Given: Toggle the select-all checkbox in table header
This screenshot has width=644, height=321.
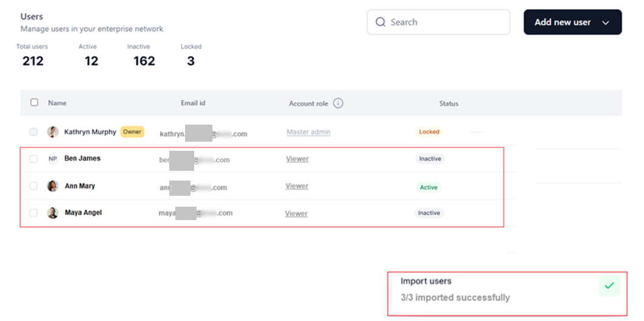Looking at the screenshot, I should pos(34,103).
